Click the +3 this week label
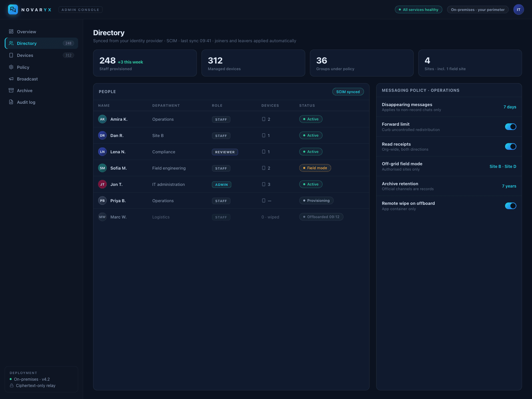This screenshot has width=532, height=399. pyautogui.click(x=130, y=62)
